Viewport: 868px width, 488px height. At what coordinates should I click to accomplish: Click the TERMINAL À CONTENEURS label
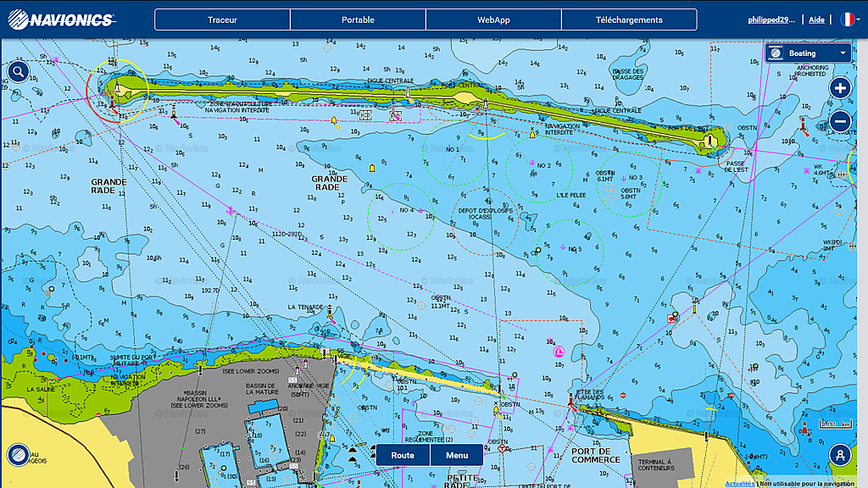tap(656, 465)
